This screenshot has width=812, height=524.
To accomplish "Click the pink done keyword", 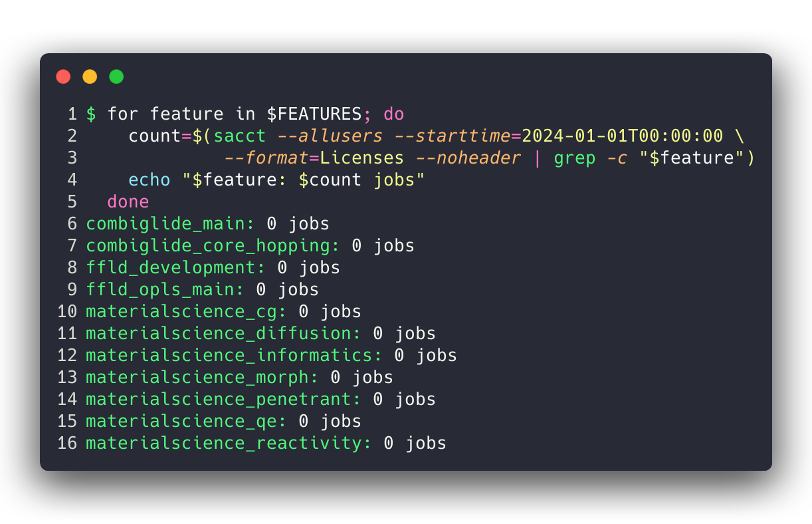I will coord(128,201).
